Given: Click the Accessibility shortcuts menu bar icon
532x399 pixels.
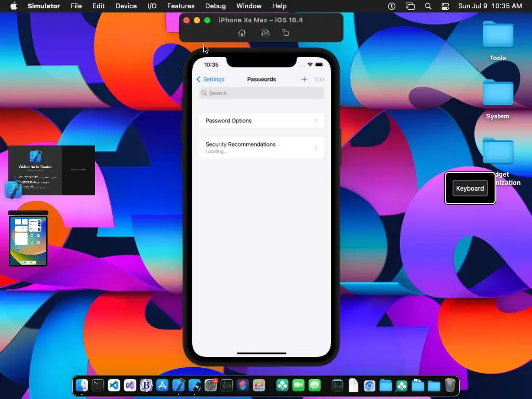Looking at the screenshot, I should (392, 6).
